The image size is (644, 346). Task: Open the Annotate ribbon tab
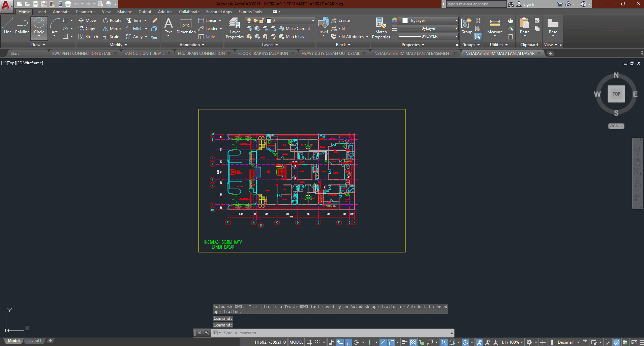click(x=61, y=12)
